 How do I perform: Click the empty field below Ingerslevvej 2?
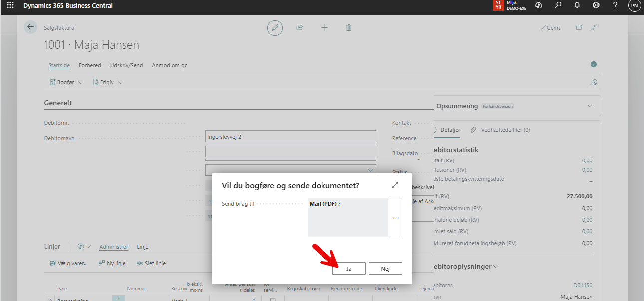(x=291, y=152)
